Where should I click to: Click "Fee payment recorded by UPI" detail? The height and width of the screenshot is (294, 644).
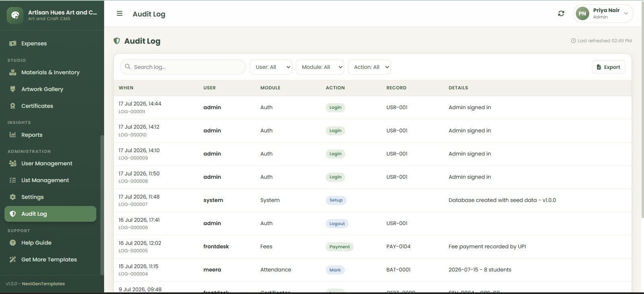(487, 246)
